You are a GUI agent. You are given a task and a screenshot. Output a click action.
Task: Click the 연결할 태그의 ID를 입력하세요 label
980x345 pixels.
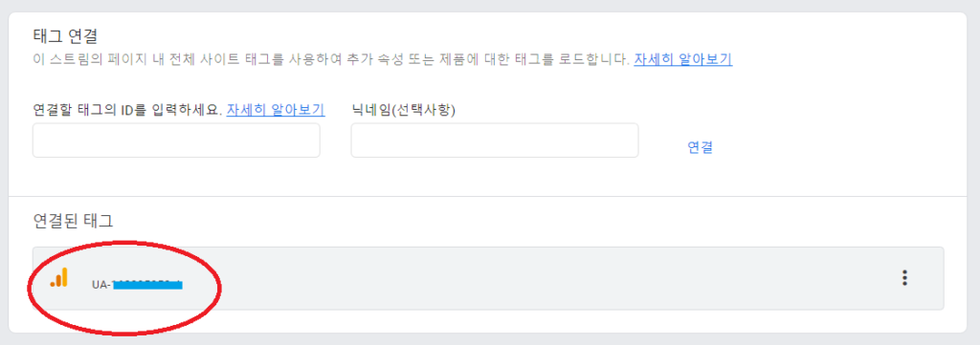pyautogui.click(x=127, y=111)
